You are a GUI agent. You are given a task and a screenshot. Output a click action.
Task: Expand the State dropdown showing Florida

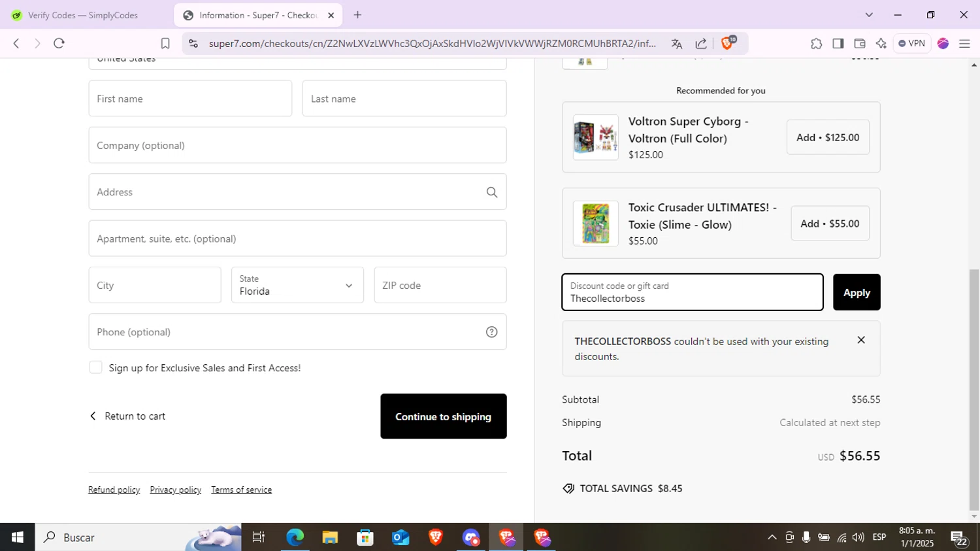point(297,285)
